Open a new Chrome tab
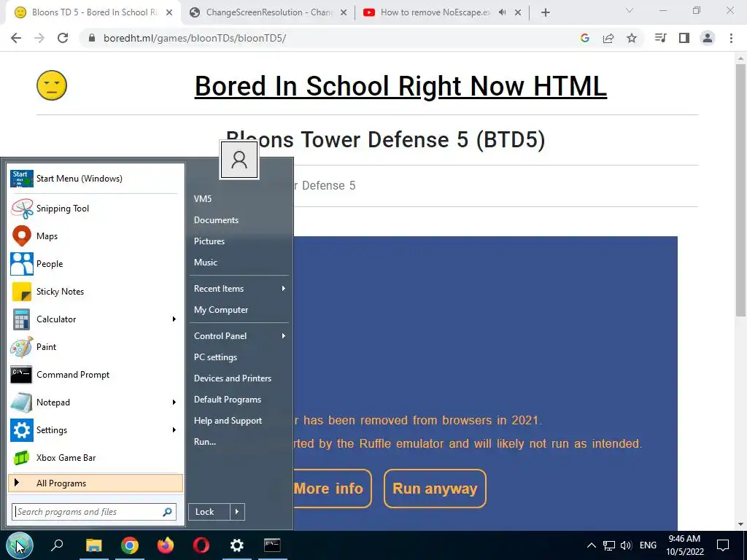 pos(546,12)
